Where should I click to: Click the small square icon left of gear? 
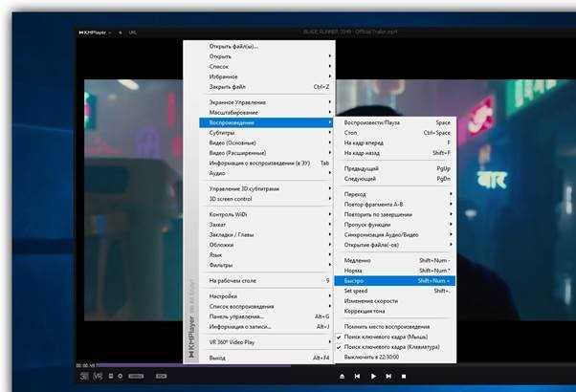pos(111,376)
